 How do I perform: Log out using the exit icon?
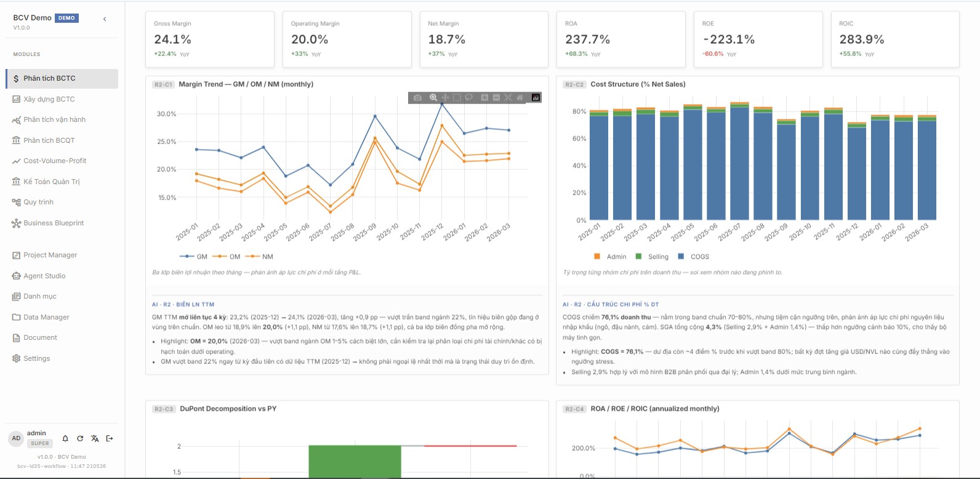pos(110,438)
